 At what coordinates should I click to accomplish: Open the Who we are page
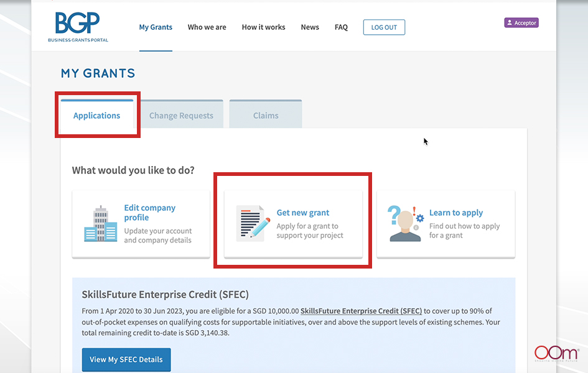207,27
